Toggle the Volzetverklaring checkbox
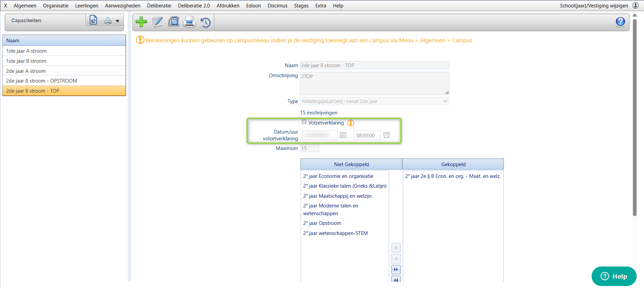644x288 pixels. [304, 122]
